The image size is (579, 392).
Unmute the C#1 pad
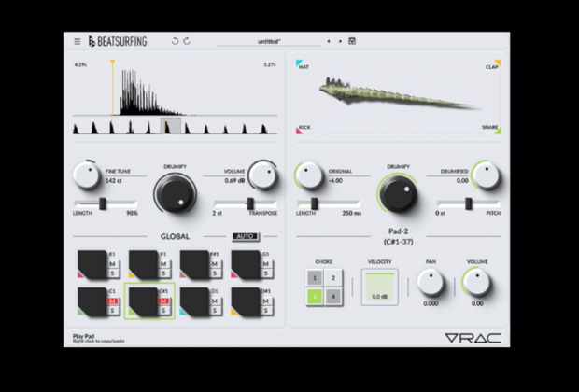click(163, 301)
